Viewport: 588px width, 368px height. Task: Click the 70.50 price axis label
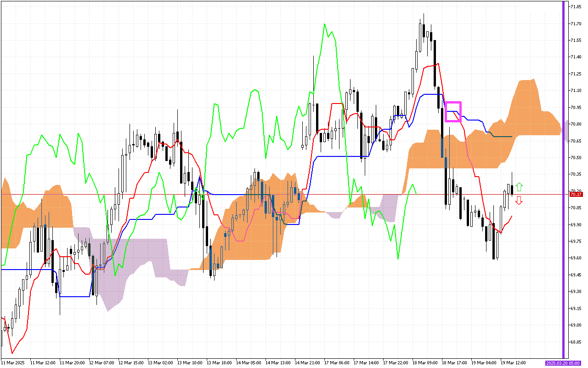[576, 158]
